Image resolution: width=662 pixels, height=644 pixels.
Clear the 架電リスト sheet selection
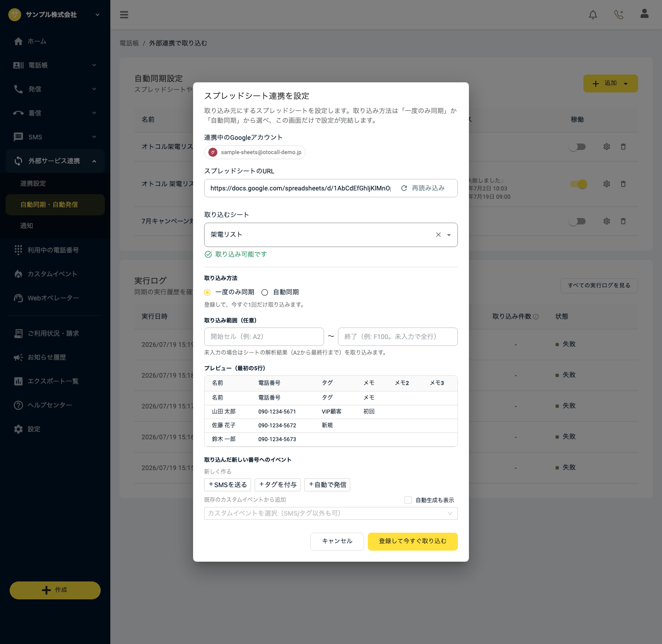pyautogui.click(x=439, y=235)
